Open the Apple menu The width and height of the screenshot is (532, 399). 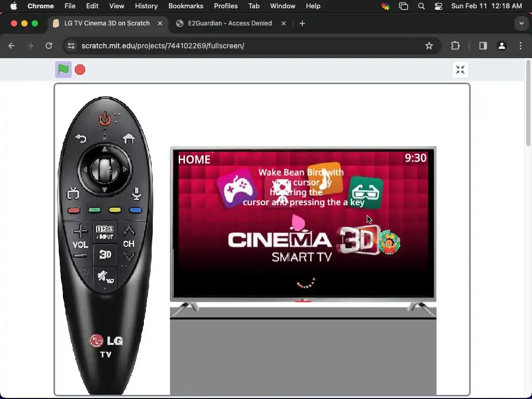coord(14,6)
